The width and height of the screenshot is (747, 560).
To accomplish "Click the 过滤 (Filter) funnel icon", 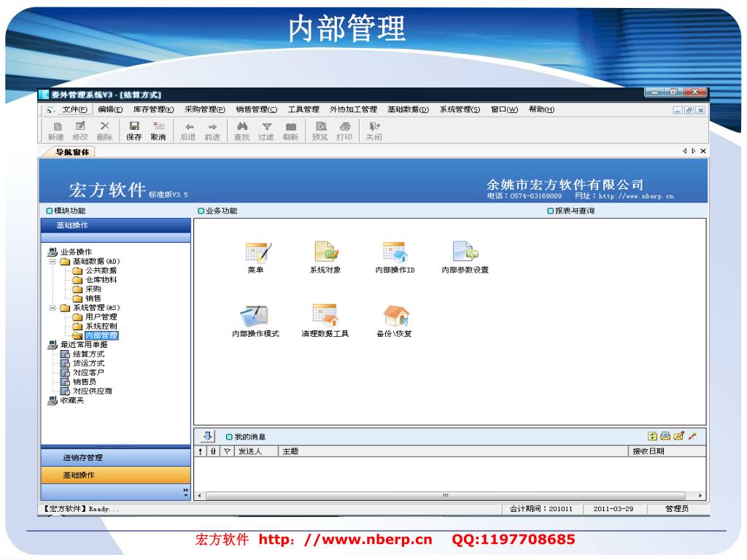I will [266, 131].
